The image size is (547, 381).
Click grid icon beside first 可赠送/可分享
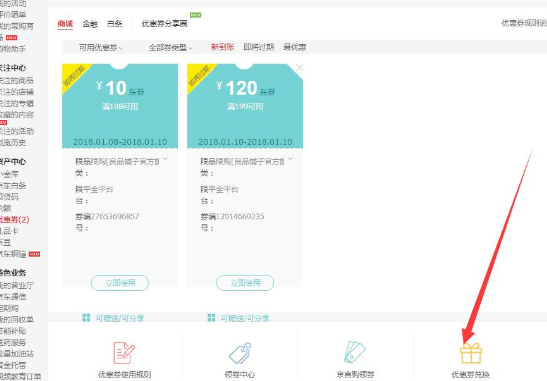86,318
